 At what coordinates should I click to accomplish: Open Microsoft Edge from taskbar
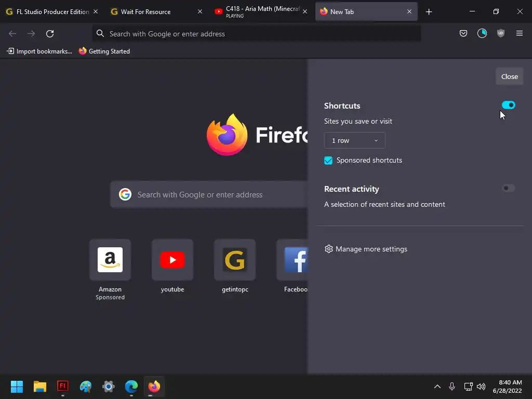(131, 387)
